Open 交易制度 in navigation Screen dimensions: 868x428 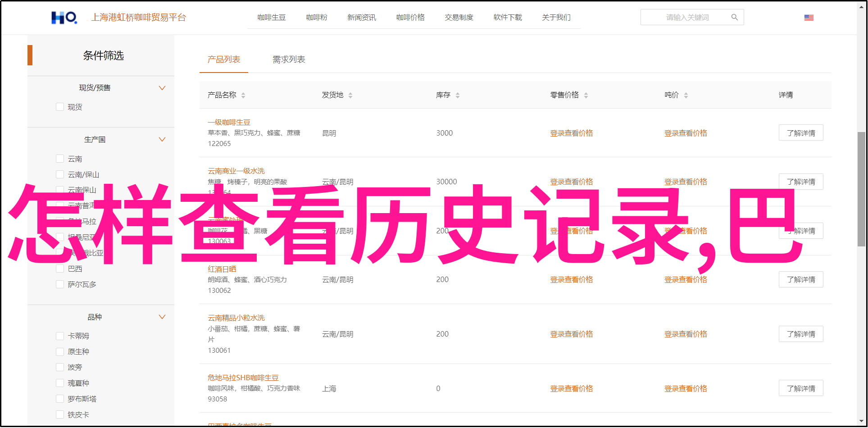click(x=459, y=17)
